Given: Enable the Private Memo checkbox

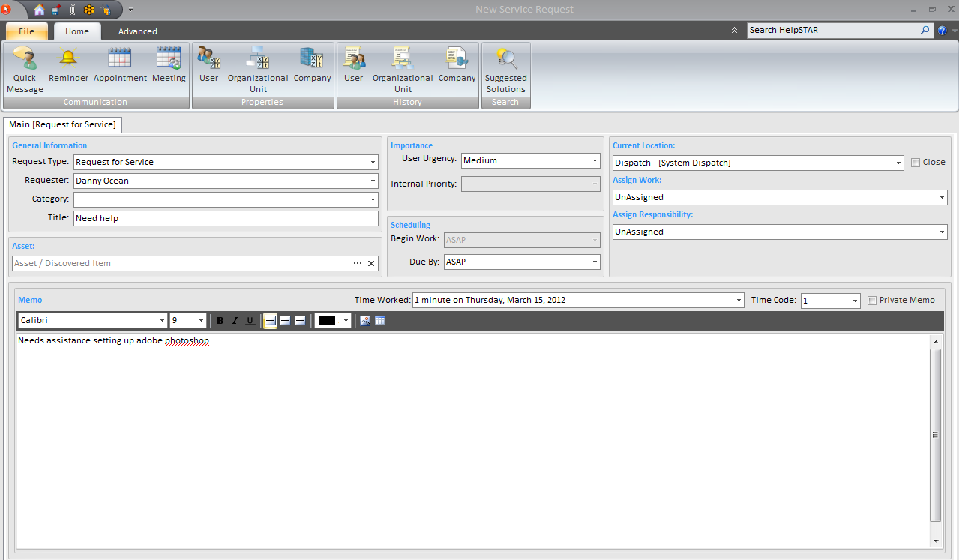Looking at the screenshot, I should [872, 301].
